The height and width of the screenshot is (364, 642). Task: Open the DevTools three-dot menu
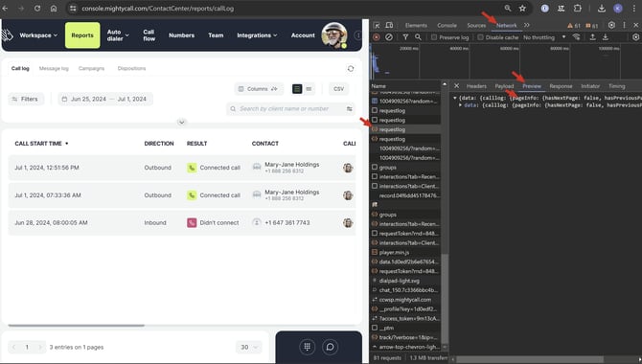[625, 25]
